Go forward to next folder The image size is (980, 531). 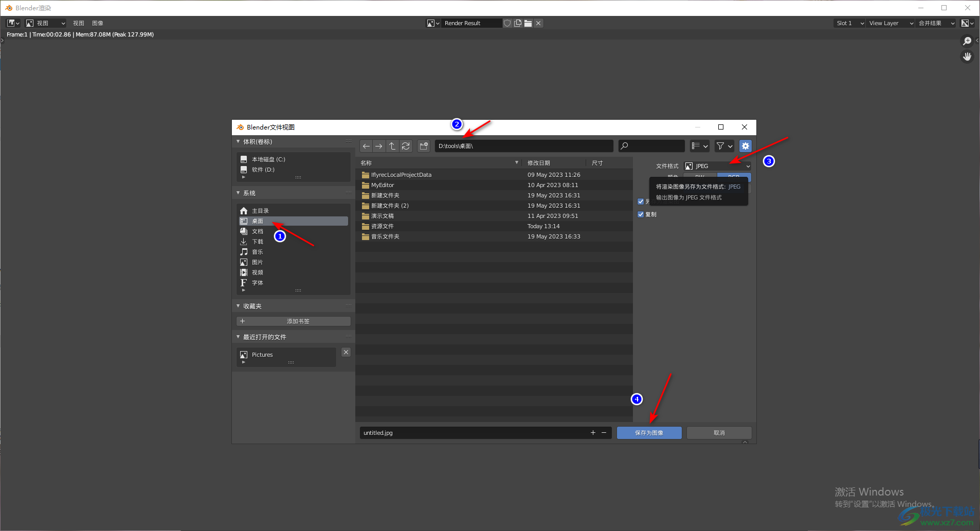pyautogui.click(x=379, y=146)
